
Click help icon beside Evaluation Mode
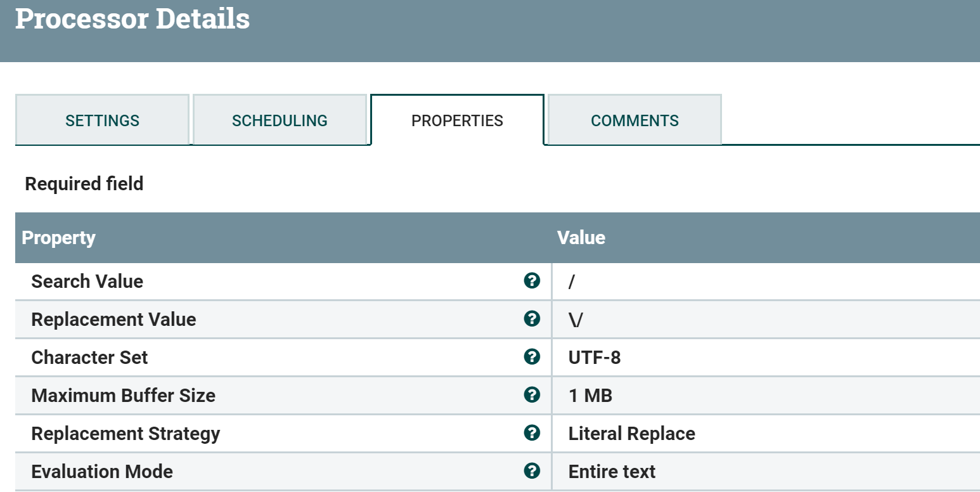pos(532,471)
